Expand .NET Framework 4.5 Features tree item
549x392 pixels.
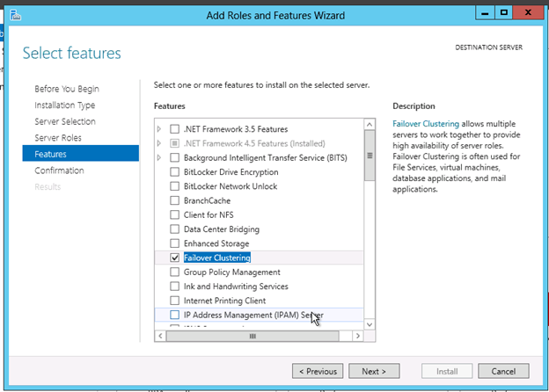point(159,143)
